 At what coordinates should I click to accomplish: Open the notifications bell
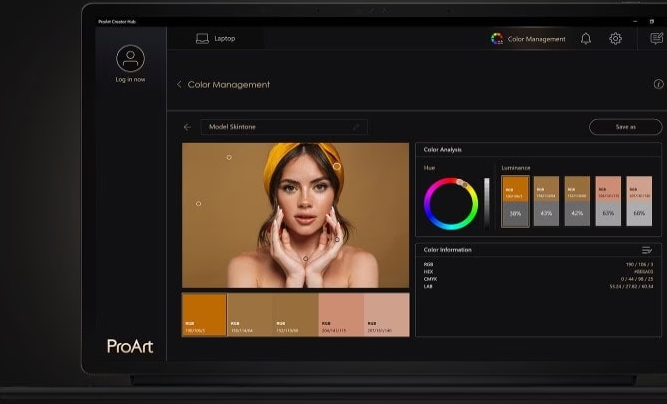click(x=586, y=39)
